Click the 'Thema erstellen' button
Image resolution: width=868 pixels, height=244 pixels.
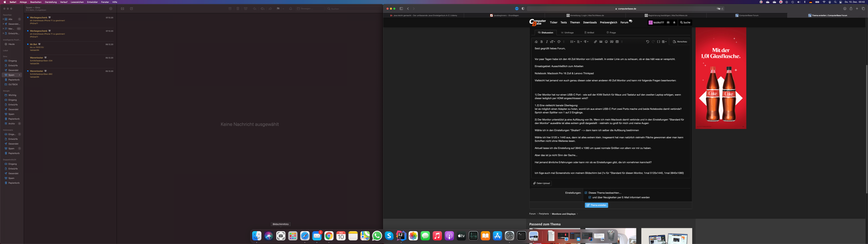point(596,205)
